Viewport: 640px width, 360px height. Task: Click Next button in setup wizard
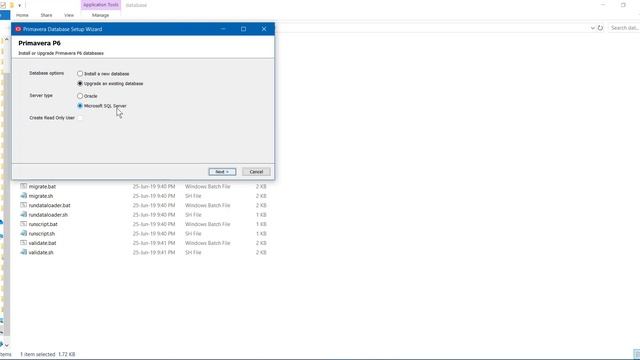coord(222,172)
